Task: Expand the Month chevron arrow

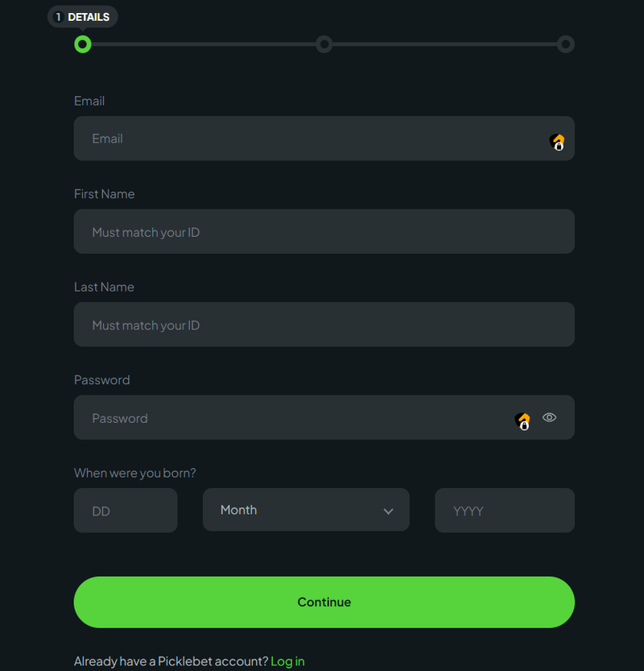Action: click(388, 512)
